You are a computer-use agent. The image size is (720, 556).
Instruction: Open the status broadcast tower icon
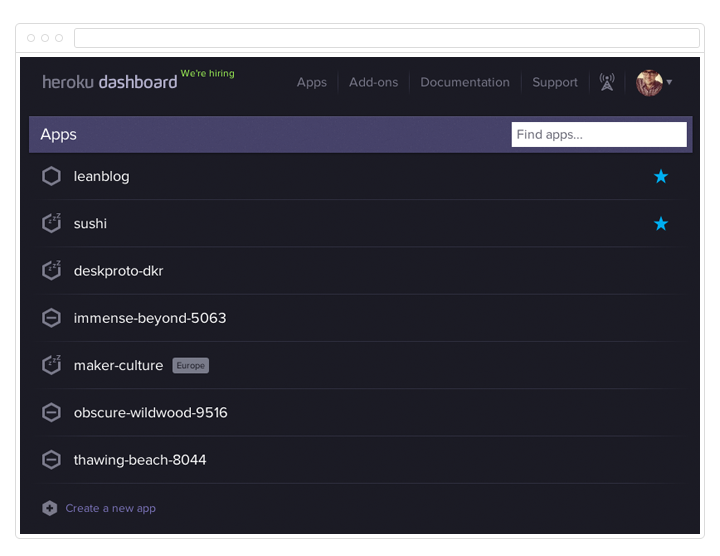[607, 82]
